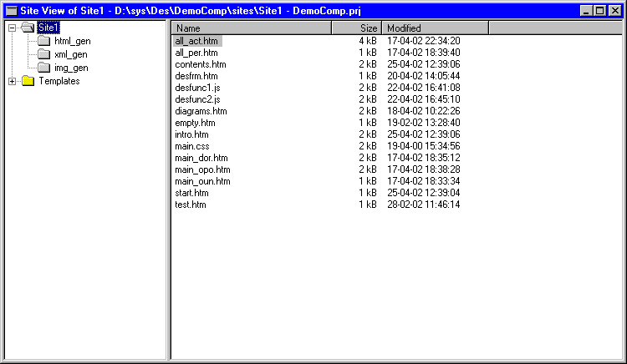This screenshot has height=364, width=627.
Task: Click the Site1 open folder icon
Action: pos(28,28)
